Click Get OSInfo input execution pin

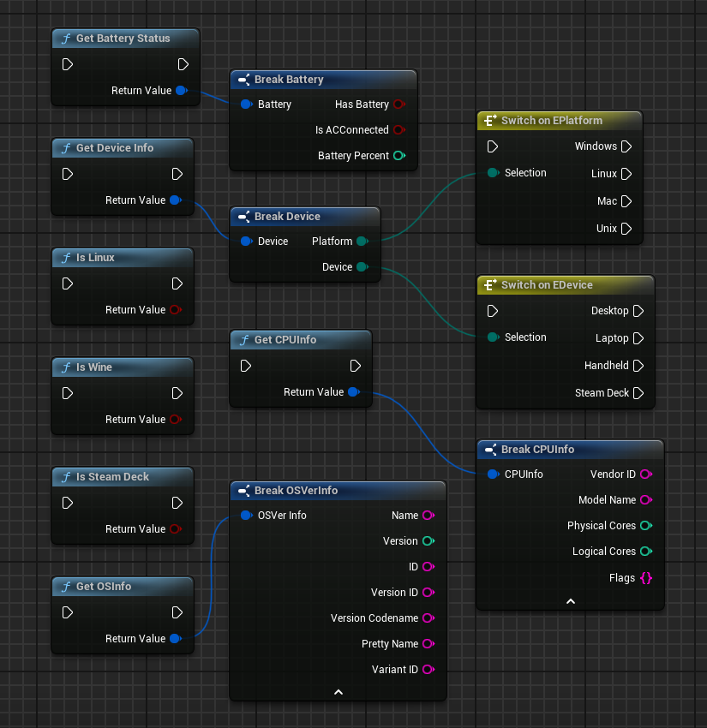click(68, 612)
